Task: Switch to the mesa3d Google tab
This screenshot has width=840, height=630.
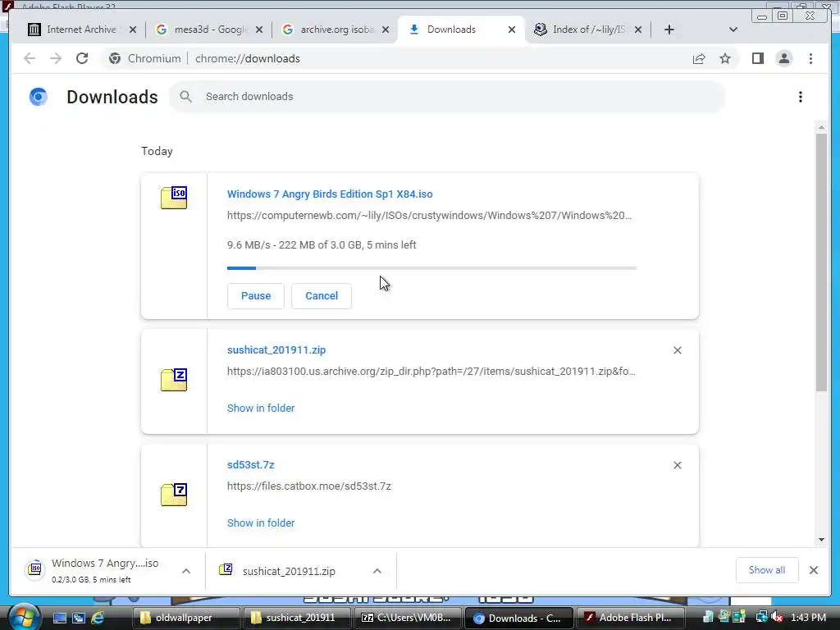Action: tap(209, 30)
